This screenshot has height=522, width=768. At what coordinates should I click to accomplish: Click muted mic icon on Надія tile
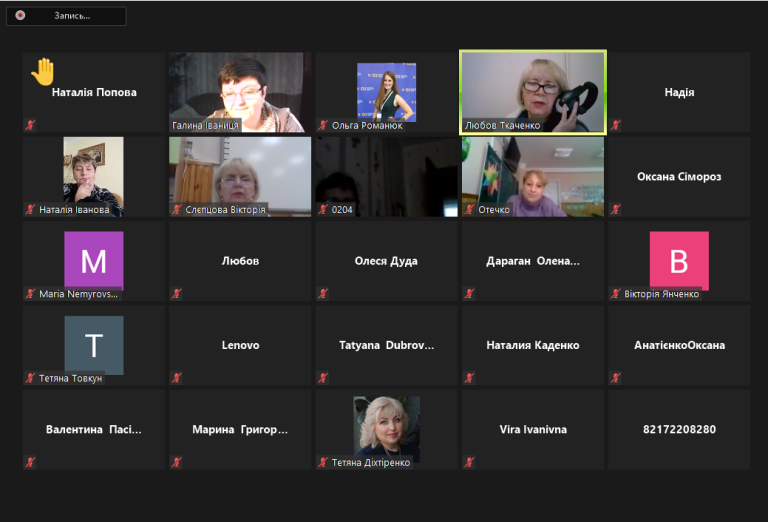616,125
